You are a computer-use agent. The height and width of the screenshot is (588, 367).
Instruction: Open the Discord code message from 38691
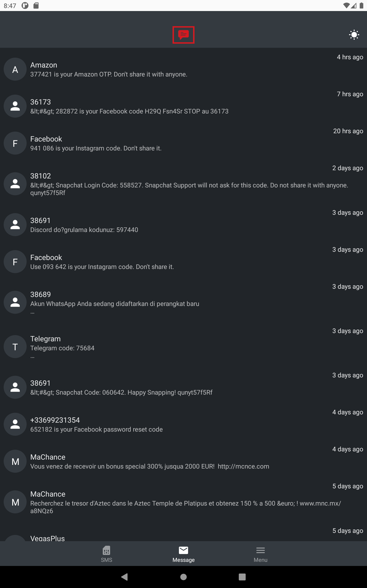coord(84,230)
